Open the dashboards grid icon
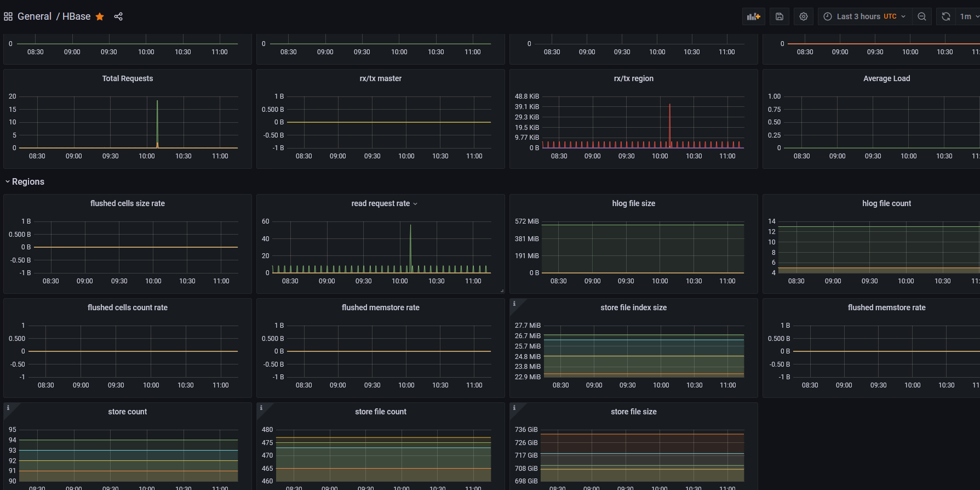Screen dimensions: 980x490 click(8, 16)
